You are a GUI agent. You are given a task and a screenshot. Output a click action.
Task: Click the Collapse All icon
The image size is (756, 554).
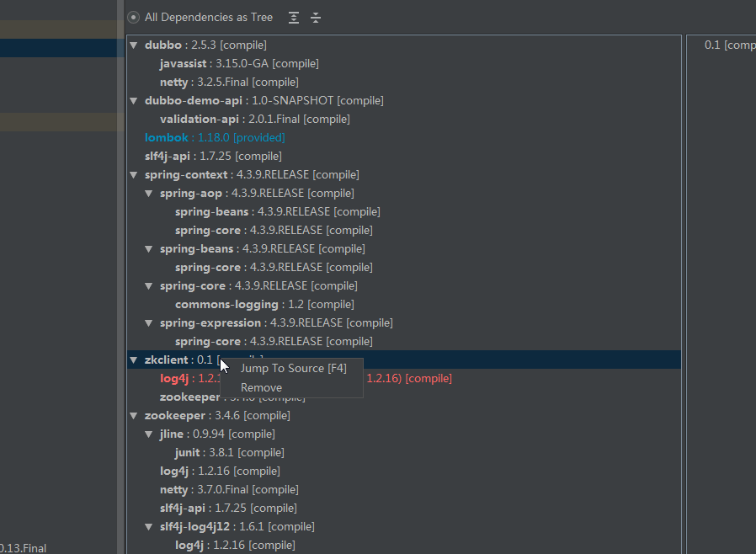coord(316,18)
